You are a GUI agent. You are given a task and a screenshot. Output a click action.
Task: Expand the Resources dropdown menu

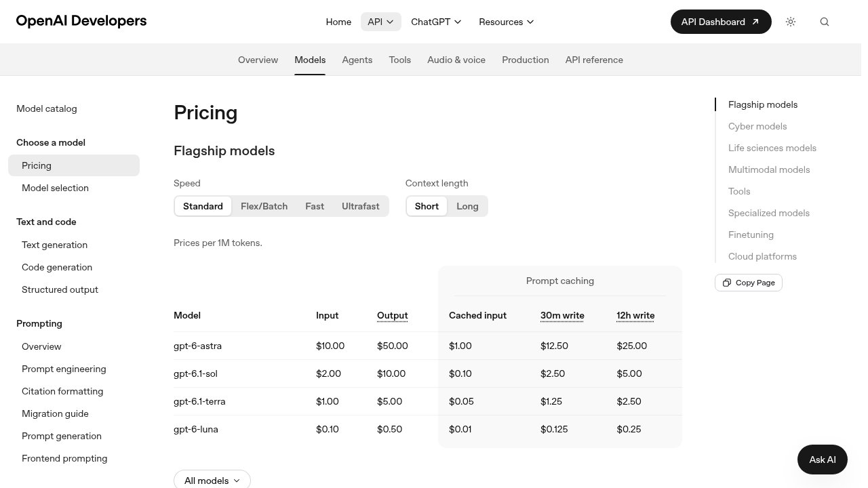pyautogui.click(x=507, y=22)
